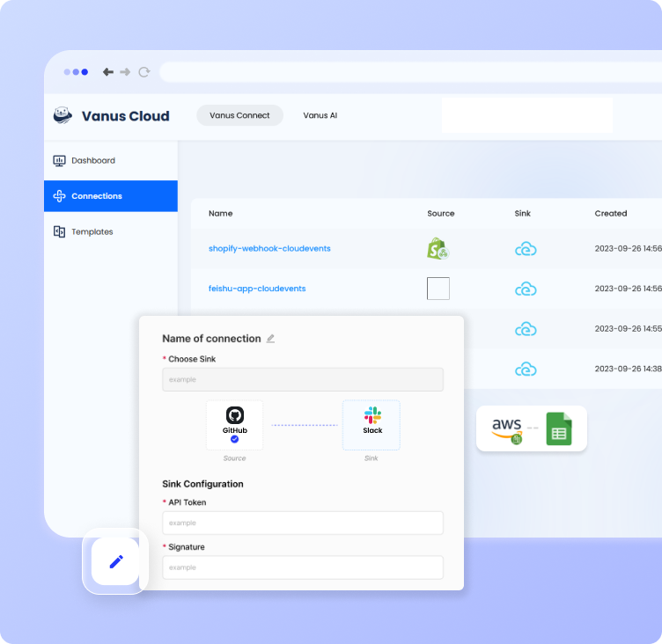Edit connection name with pencil icon
Image resolution: width=662 pixels, height=644 pixels.
pyautogui.click(x=270, y=339)
